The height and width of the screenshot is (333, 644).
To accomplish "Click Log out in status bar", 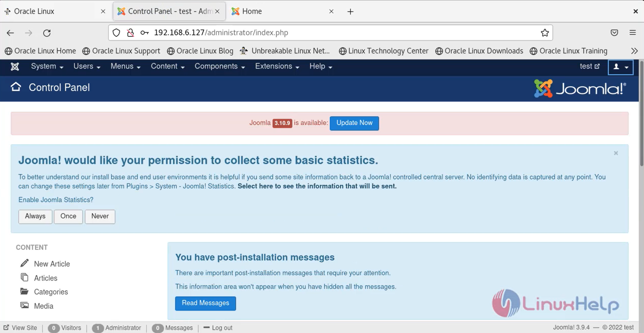I will [218, 328].
